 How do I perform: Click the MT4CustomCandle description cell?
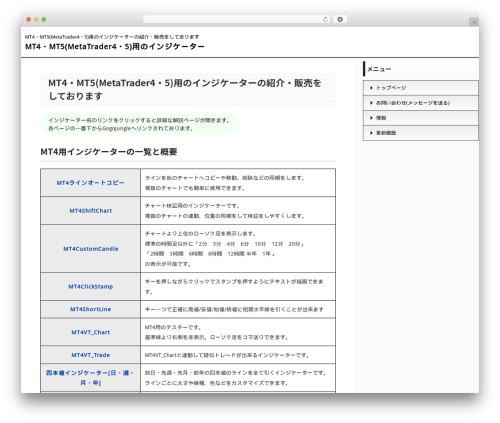coord(238,249)
